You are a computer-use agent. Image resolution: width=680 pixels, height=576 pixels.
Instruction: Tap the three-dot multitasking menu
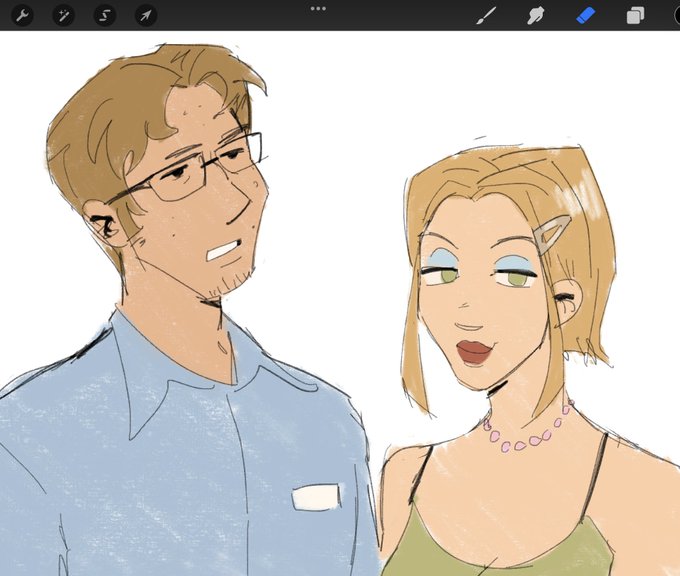[x=318, y=8]
